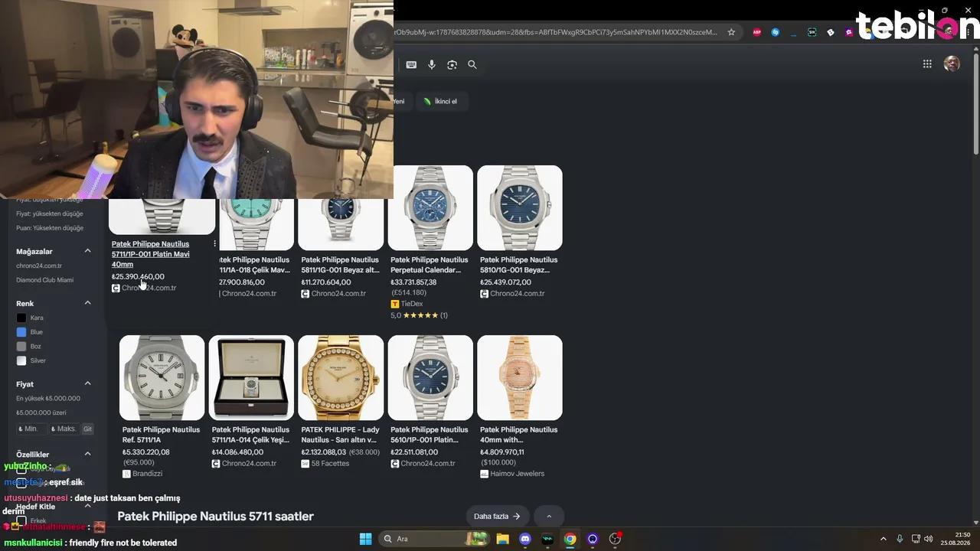Click the browser address bar URL

557,32
